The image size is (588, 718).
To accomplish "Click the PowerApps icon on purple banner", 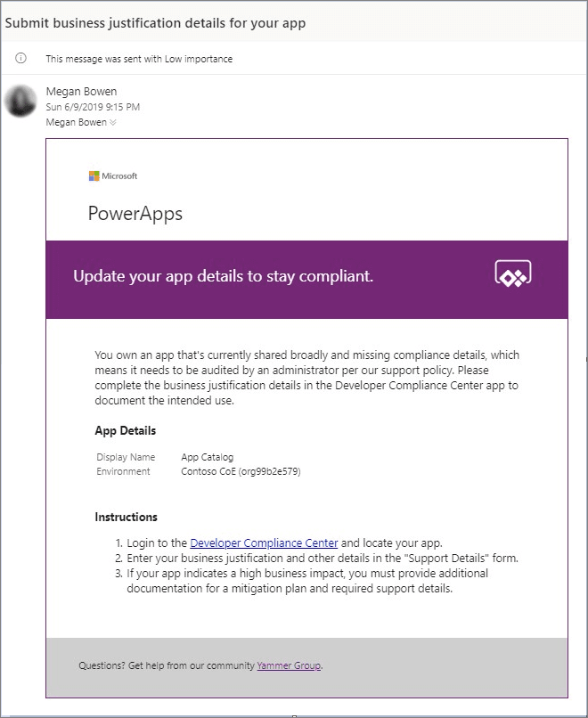I will click(512, 274).
